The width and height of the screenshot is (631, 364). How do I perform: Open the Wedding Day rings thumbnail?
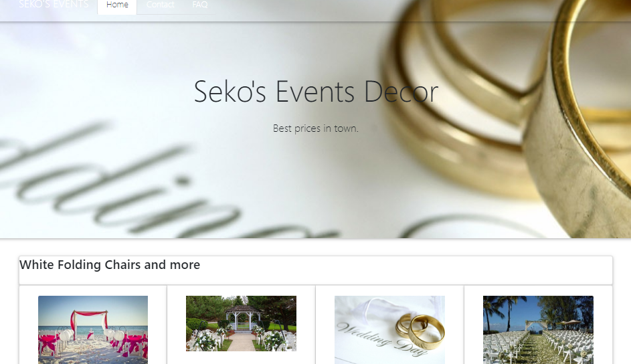(389, 329)
